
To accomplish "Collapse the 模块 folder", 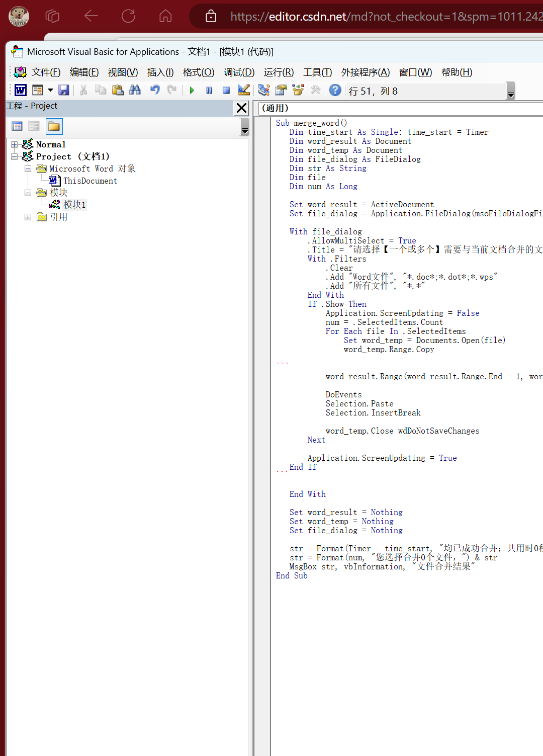I will (28, 193).
